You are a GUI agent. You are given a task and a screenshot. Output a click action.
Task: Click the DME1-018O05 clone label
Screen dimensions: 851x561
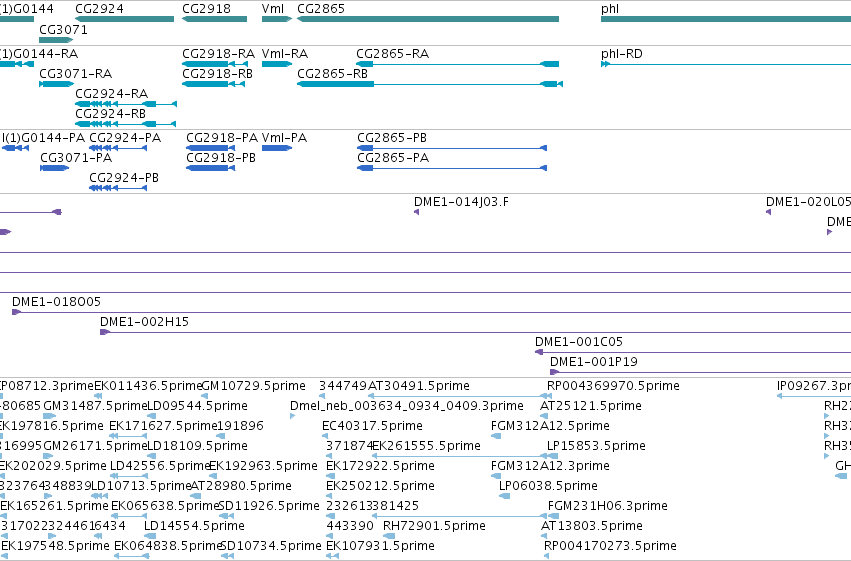point(56,302)
